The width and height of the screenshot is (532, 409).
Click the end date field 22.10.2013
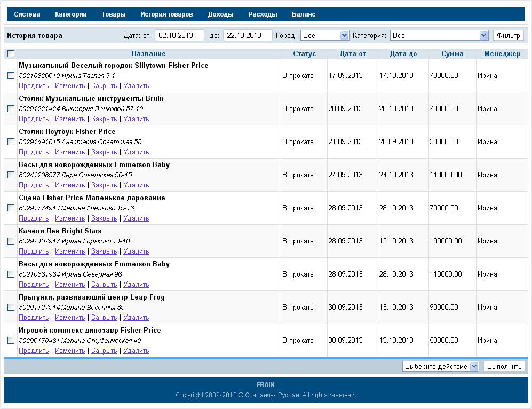[248, 36]
